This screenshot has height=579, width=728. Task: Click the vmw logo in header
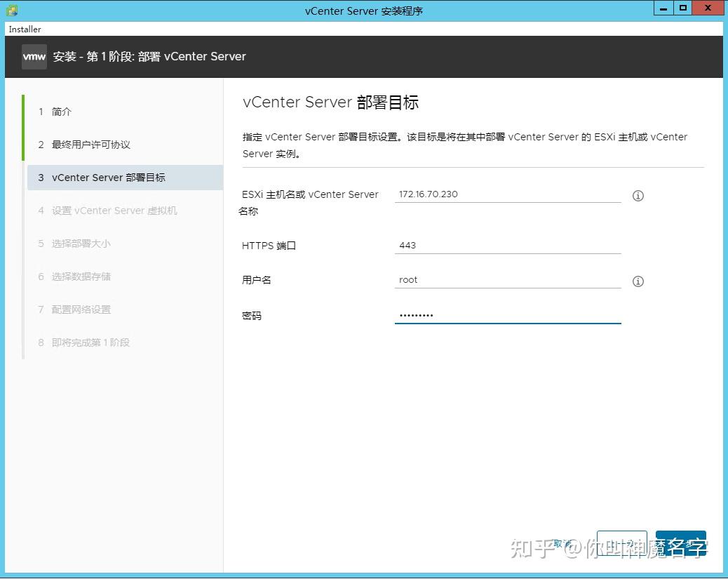34,57
